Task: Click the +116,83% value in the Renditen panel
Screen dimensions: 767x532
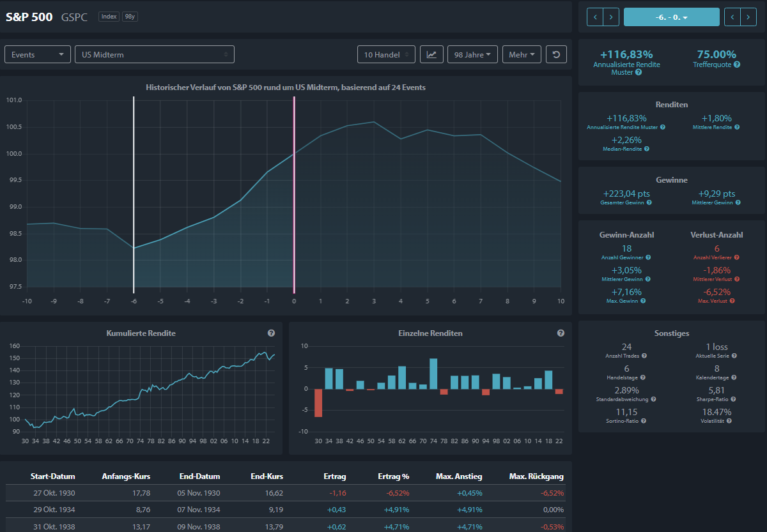Action: coord(626,118)
